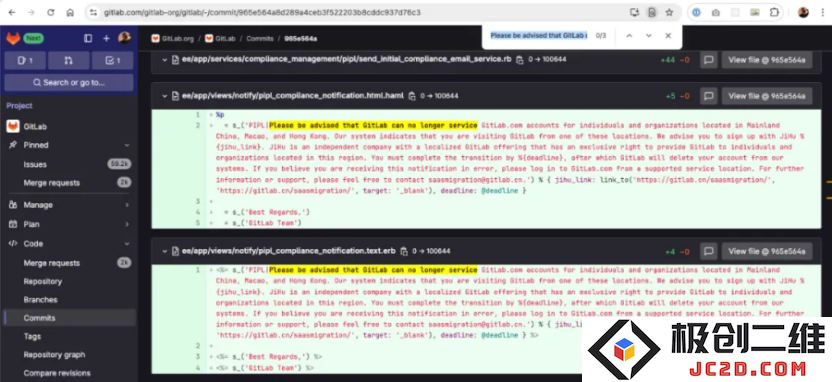Screen dimensions: 832x382
Task: Close the find-in-page bar
Action: coord(668,36)
